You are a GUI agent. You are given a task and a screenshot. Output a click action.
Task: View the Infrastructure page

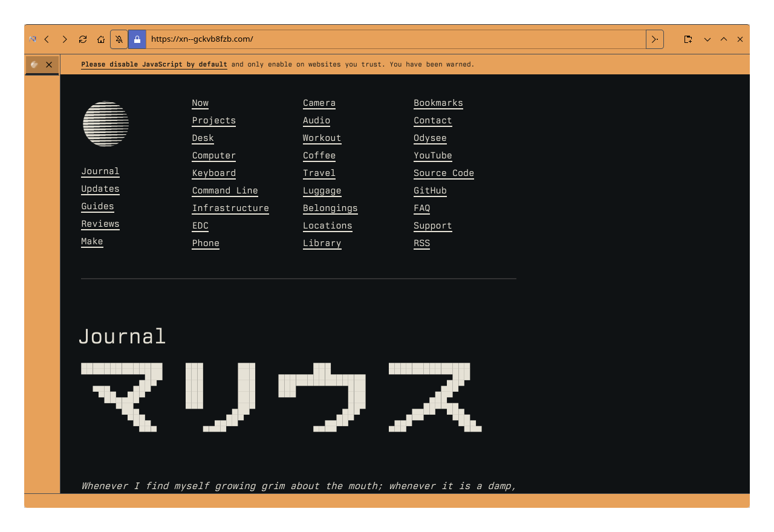[x=230, y=209]
